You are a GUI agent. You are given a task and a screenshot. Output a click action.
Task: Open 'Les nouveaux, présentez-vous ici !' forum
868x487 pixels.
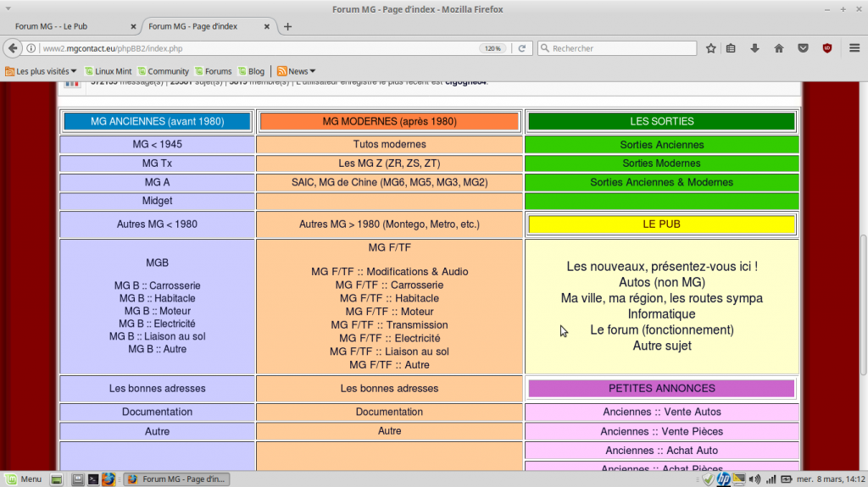coord(661,266)
